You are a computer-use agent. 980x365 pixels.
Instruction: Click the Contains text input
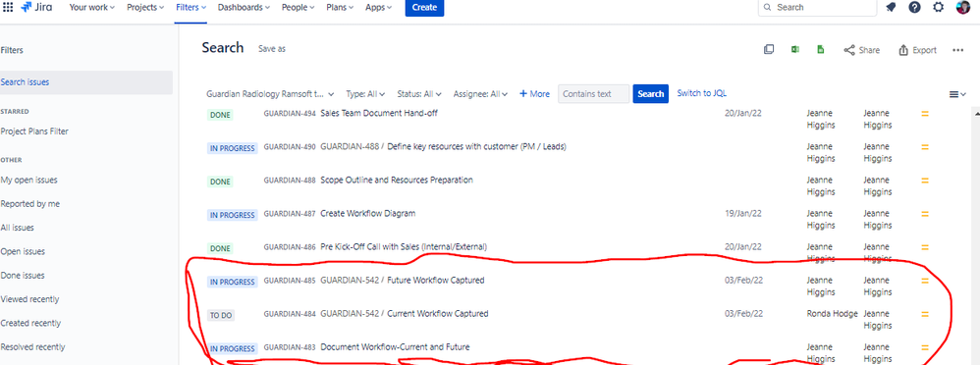(x=594, y=94)
